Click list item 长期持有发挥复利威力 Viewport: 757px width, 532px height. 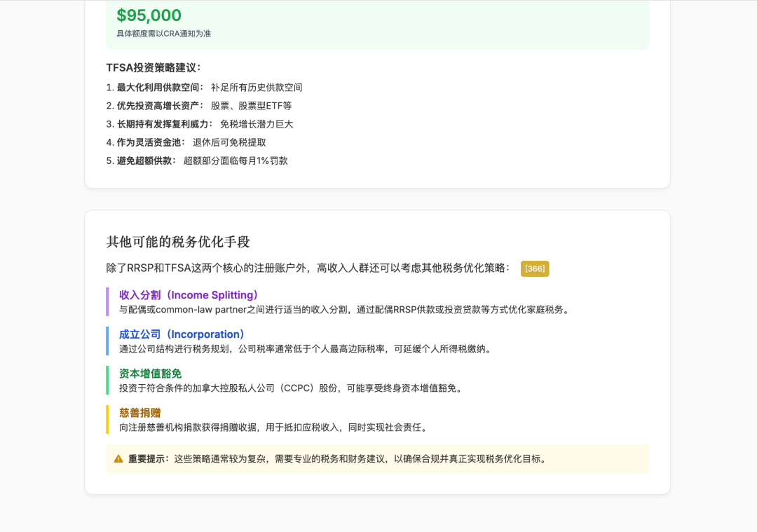200,124
